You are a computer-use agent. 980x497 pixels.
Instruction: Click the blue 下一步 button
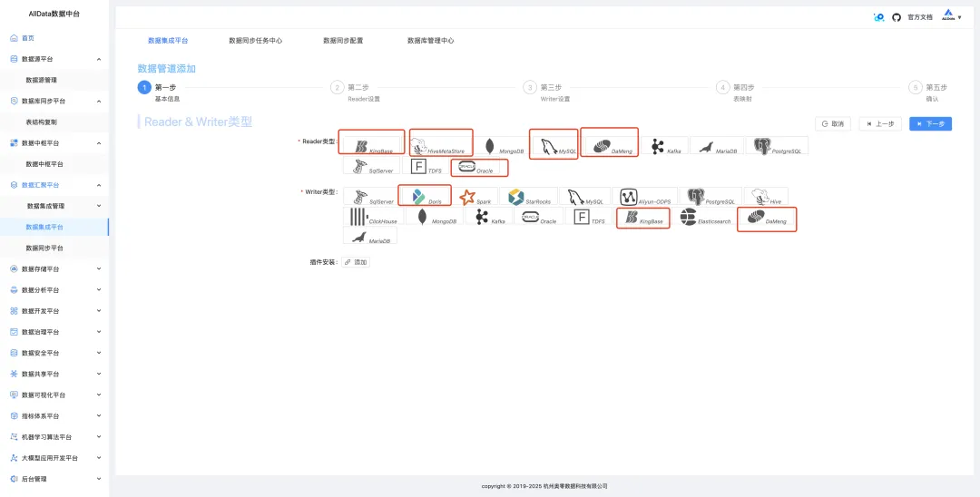[931, 123]
